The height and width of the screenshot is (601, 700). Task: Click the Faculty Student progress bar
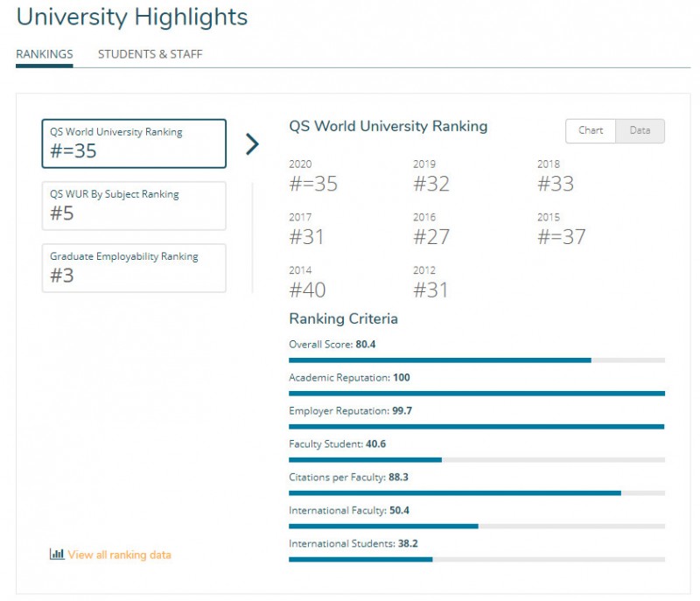point(477,459)
